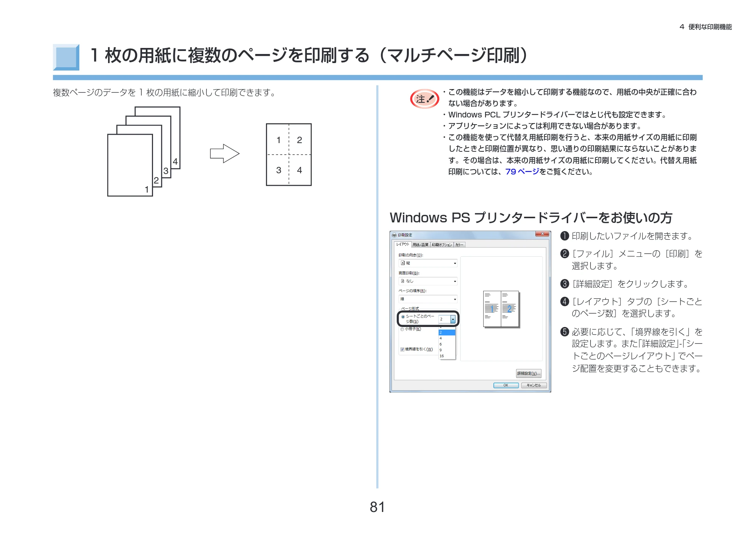Click the 詳細設定(V)... button
Image resolution: width=756 pixels, height=535 pixels.
coord(529,373)
